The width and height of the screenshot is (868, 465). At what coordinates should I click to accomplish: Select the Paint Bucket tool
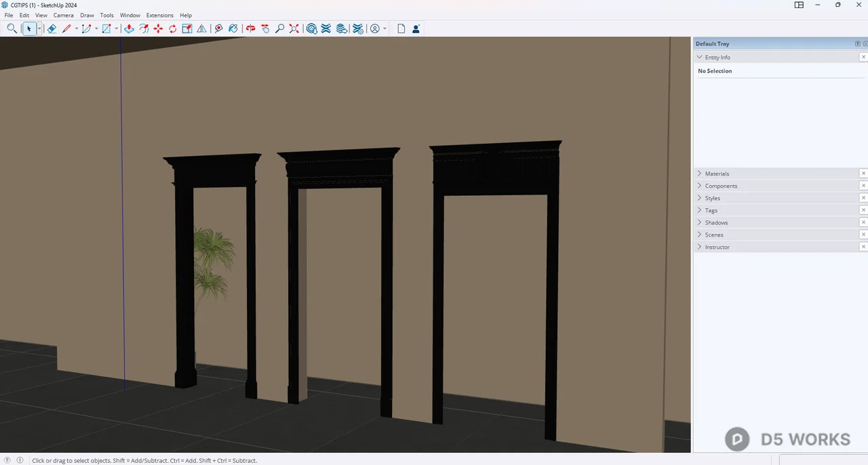pyautogui.click(x=233, y=28)
